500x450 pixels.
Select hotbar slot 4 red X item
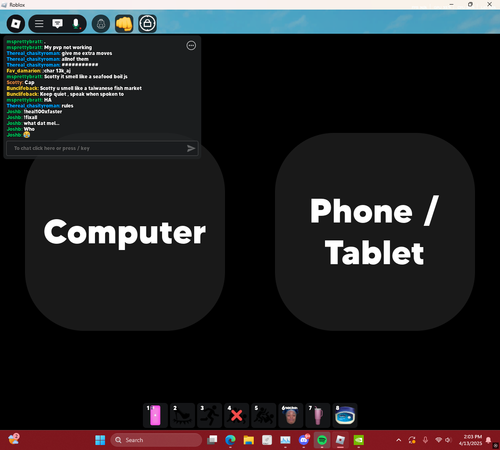pos(236,415)
